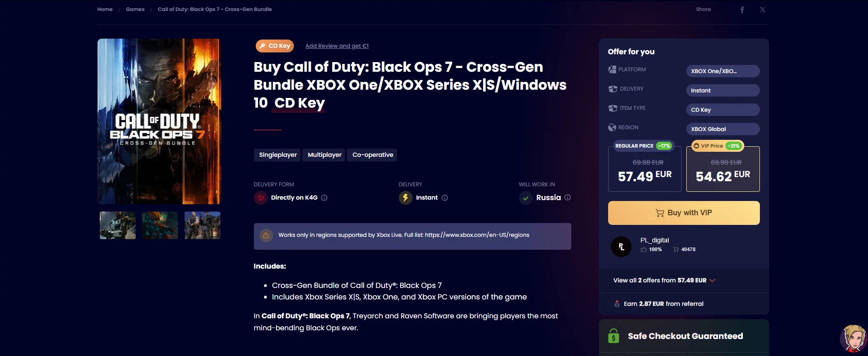
Task: Open the Region XBOX Global selector
Action: click(x=723, y=129)
